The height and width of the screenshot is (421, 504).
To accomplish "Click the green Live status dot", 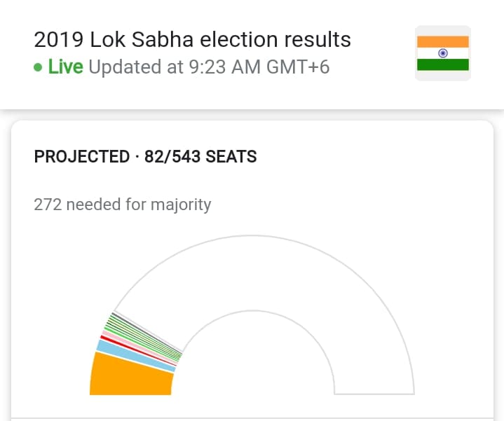I will pos(38,67).
